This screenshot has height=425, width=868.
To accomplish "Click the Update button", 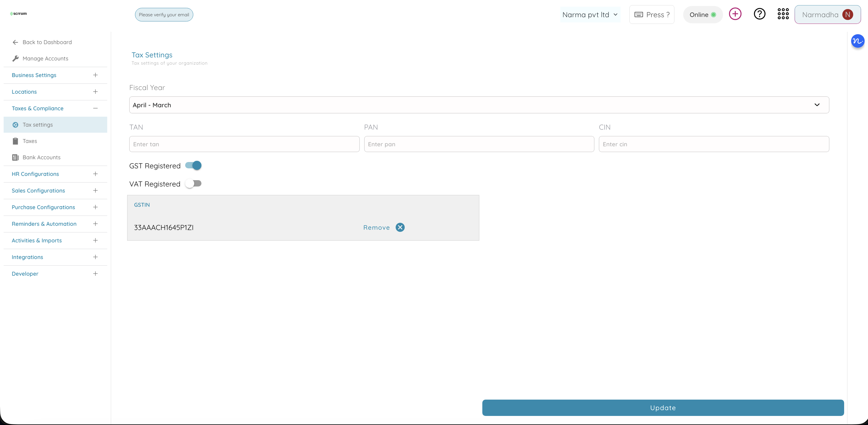I will [x=662, y=407].
